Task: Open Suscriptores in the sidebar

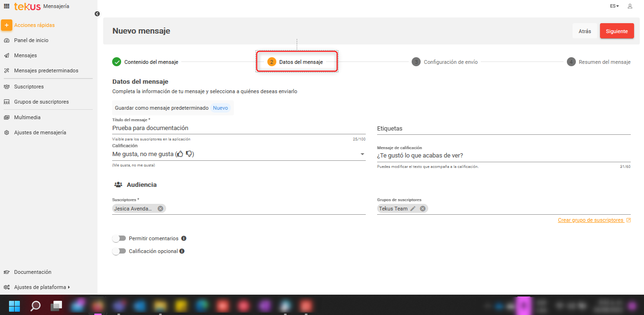Action: [29, 87]
